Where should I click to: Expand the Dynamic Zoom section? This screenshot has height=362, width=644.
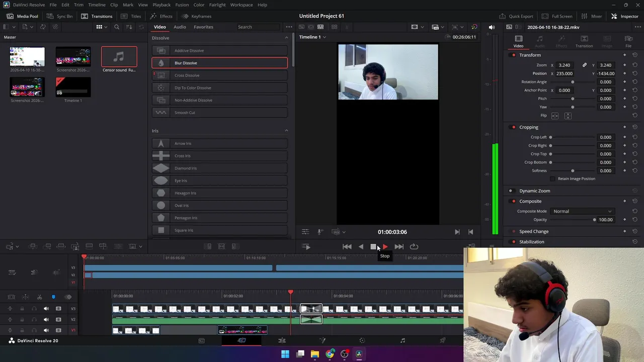click(x=534, y=191)
